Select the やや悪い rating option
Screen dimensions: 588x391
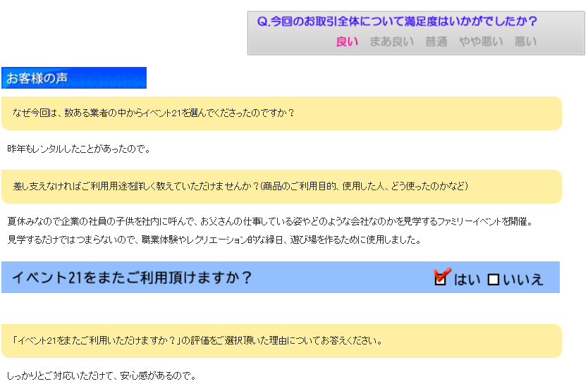coord(481,42)
